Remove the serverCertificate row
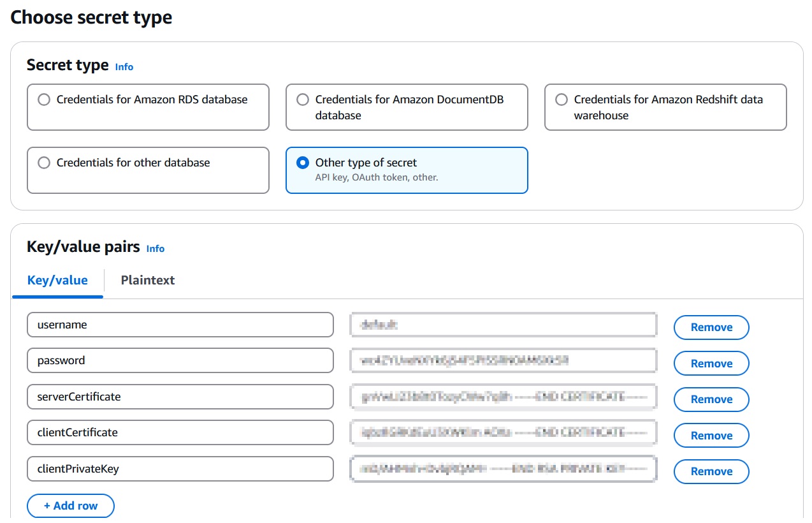The height and width of the screenshot is (523, 812). click(711, 399)
